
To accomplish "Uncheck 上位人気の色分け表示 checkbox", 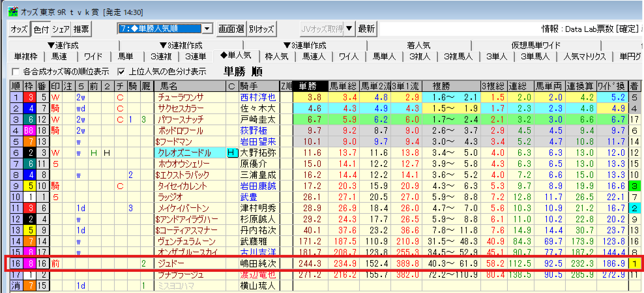I will coord(121,72).
